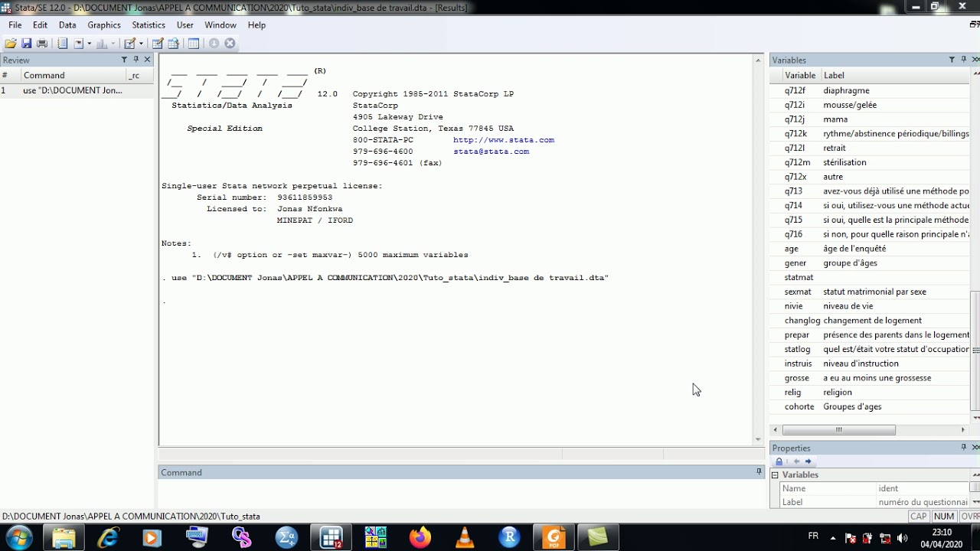Select the relig religion variable
This screenshot has width=980, height=551.
coord(871,392)
